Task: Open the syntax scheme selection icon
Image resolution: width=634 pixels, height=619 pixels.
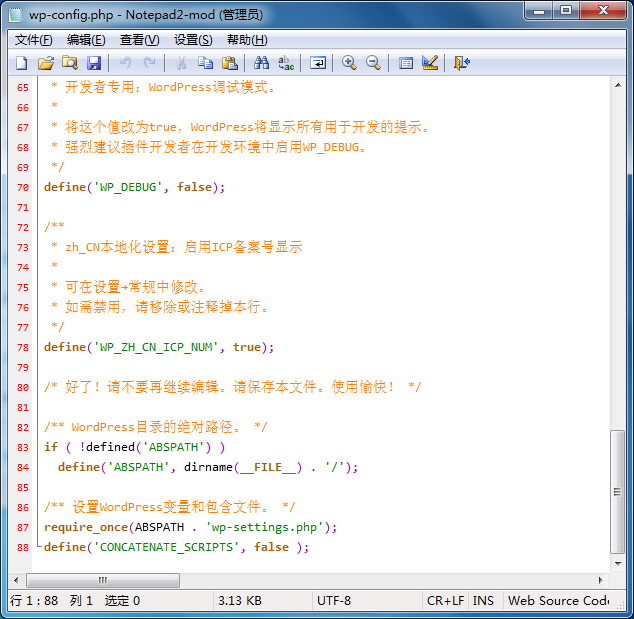Action: tap(406, 63)
